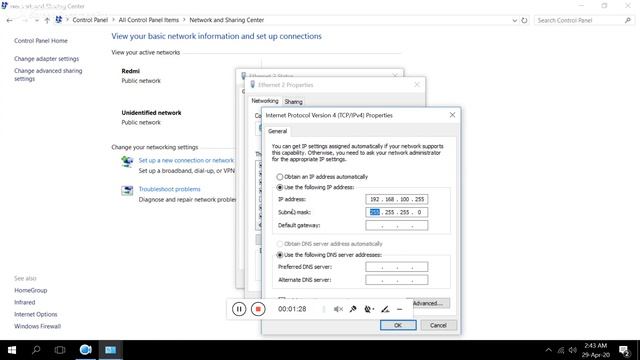Pause the screen recording
Screen dimensions: 640x360
coord(239,309)
